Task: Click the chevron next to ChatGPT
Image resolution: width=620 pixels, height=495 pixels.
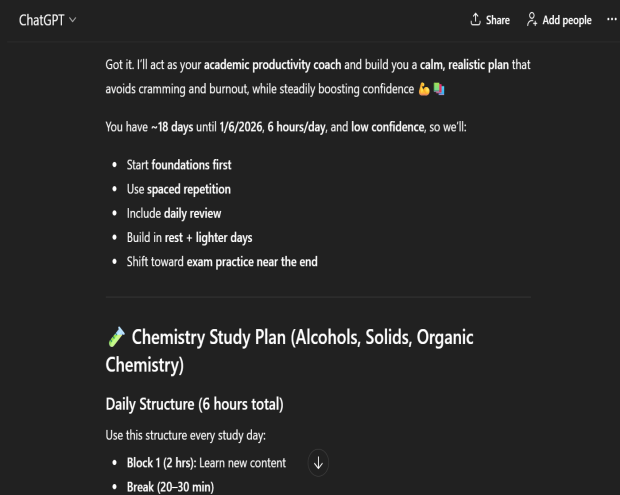Action: pos(72,21)
